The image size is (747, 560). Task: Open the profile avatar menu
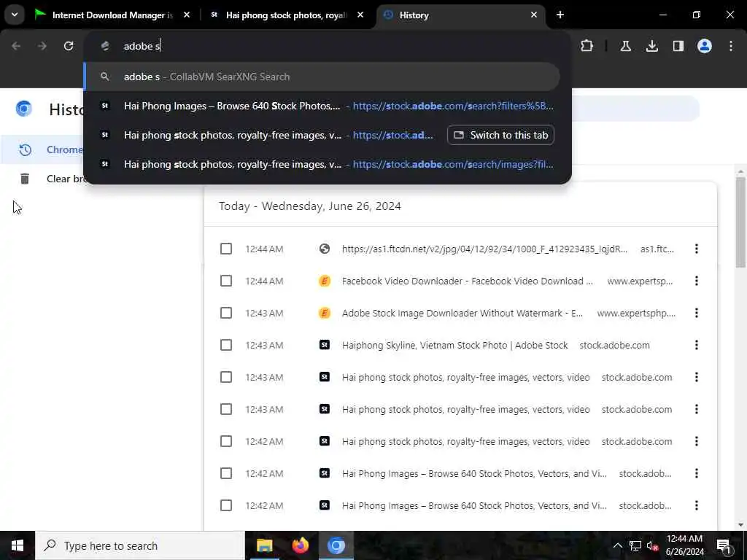(x=705, y=46)
